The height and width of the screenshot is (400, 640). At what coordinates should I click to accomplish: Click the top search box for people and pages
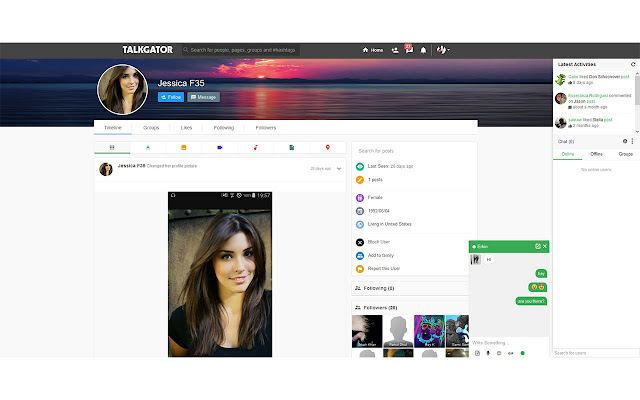tap(241, 50)
